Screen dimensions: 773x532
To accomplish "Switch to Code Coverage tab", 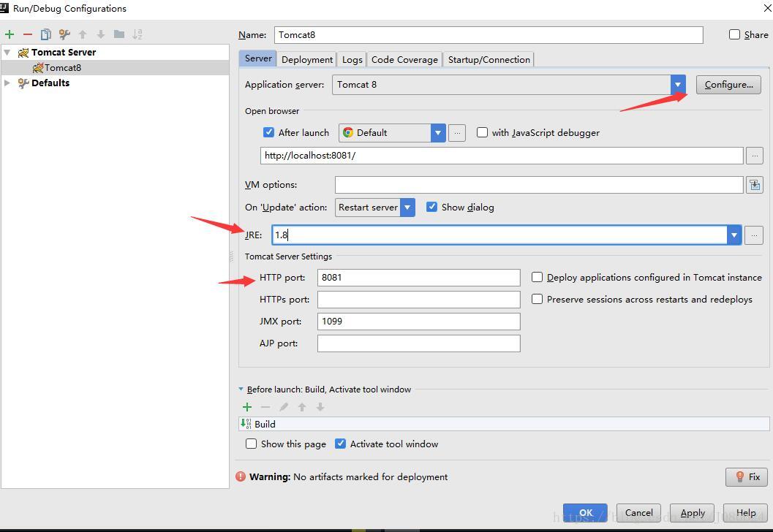I will click(x=404, y=60).
